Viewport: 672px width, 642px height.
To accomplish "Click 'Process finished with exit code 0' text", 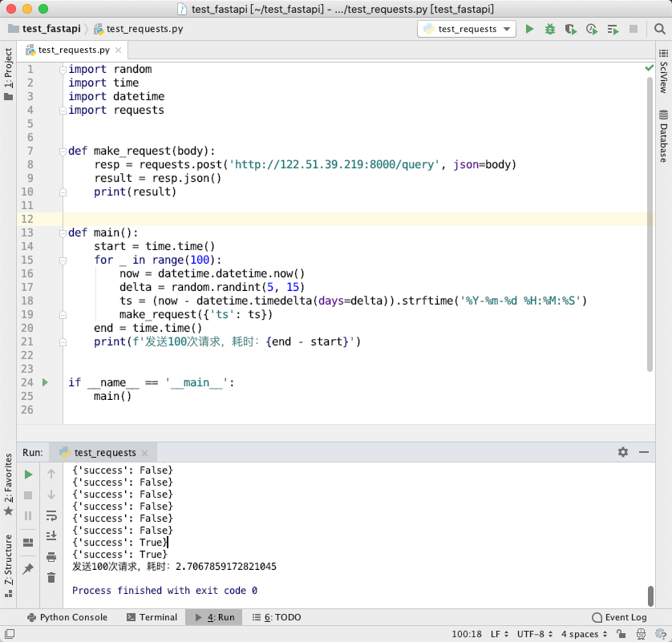I will 164,590.
